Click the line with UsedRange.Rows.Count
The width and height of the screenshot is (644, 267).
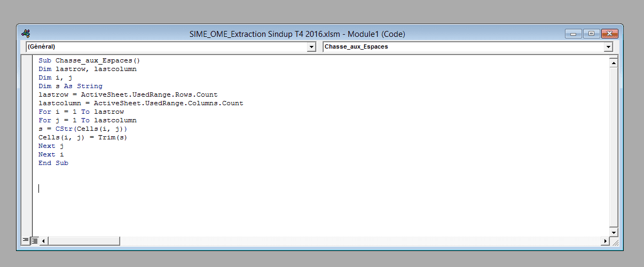tap(128, 95)
